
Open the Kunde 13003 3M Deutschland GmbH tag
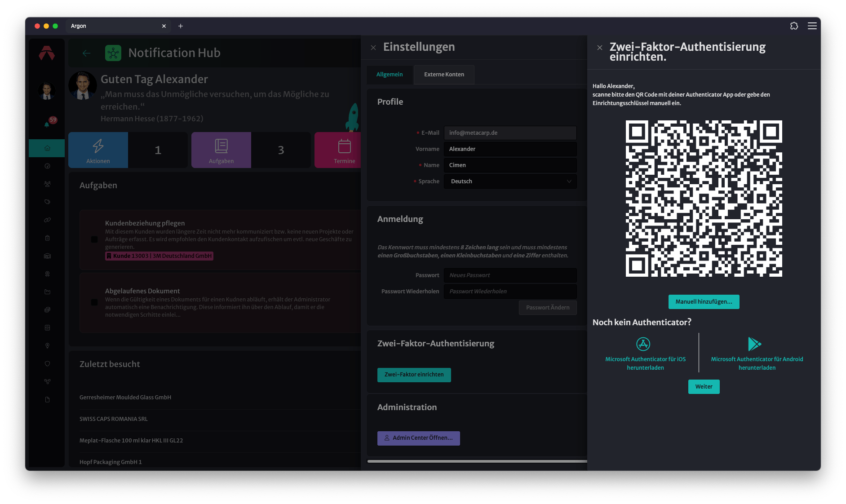pyautogui.click(x=159, y=256)
